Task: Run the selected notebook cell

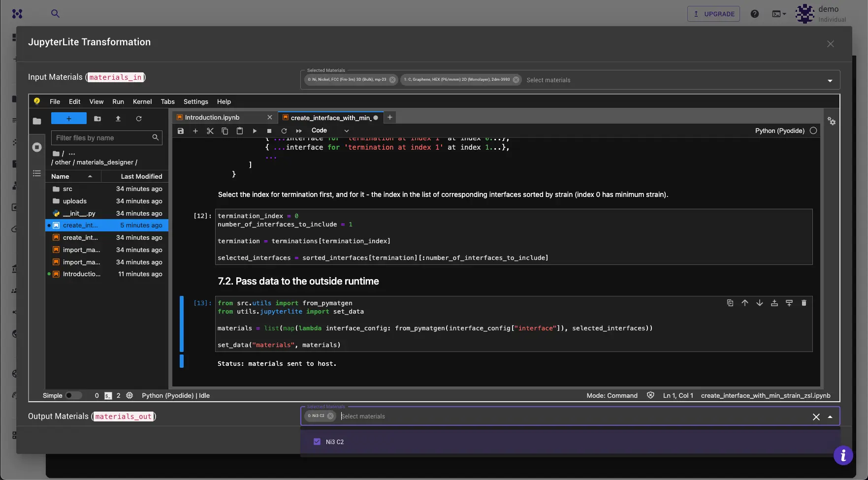Action: tap(255, 130)
